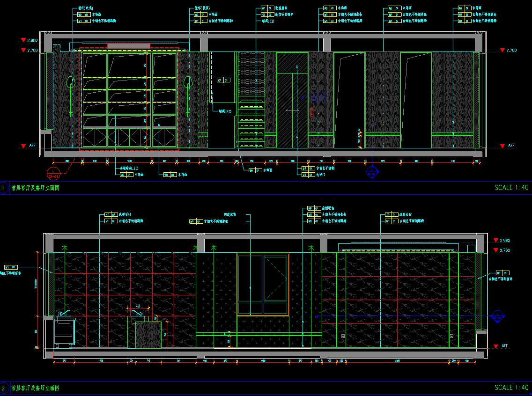Select the SP 01 tag left of the staircase
Viewport: 532px width, 396px height.
[x=224, y=80]
